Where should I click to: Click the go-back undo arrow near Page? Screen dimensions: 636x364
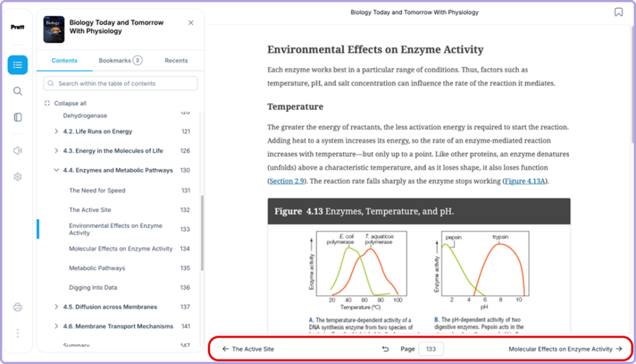pyautogui.click(x=385, y=349)
